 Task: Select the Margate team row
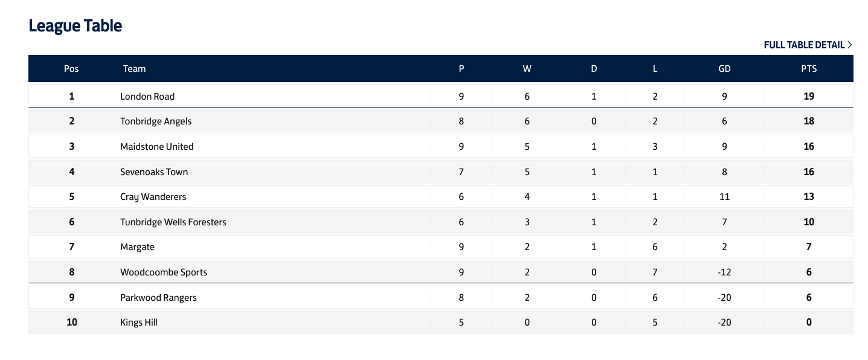(440, 247)
